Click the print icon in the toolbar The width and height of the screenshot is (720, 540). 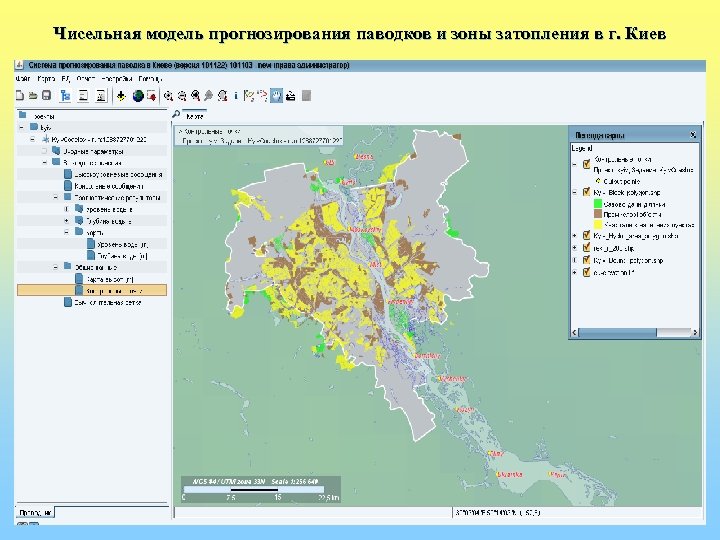[290, 96]
